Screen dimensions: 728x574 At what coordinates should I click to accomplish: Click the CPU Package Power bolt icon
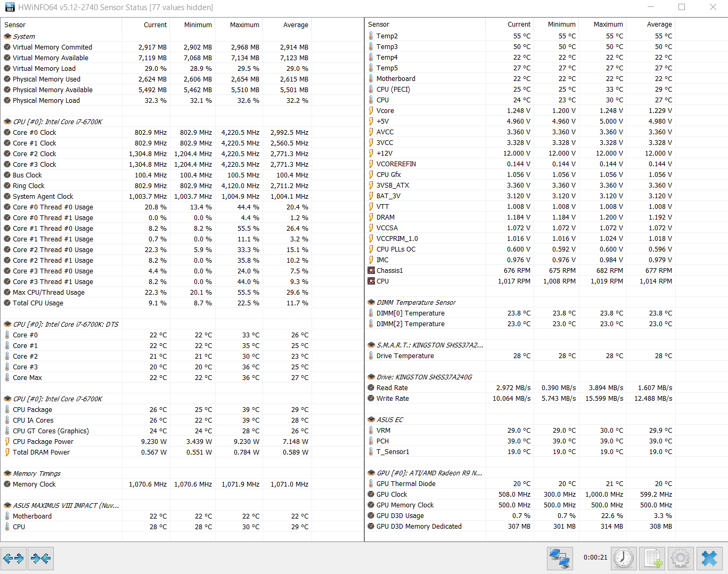click(x=7, y=441)
